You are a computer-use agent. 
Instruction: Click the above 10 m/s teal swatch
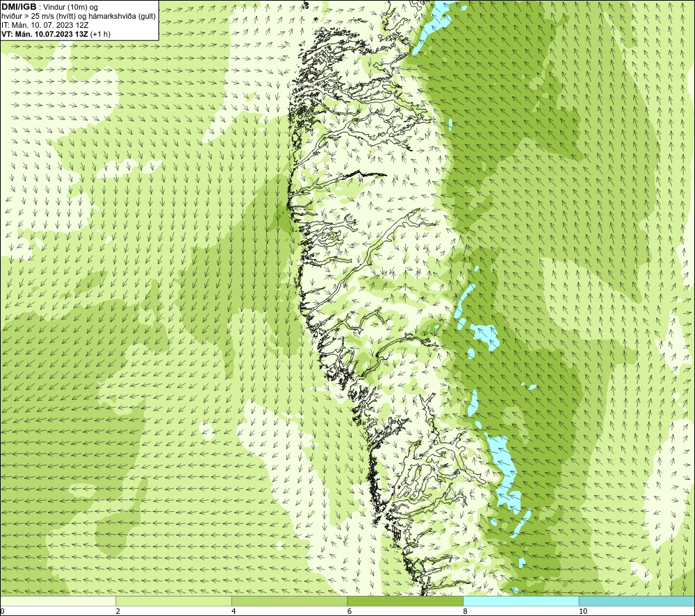tap(637, 601)
